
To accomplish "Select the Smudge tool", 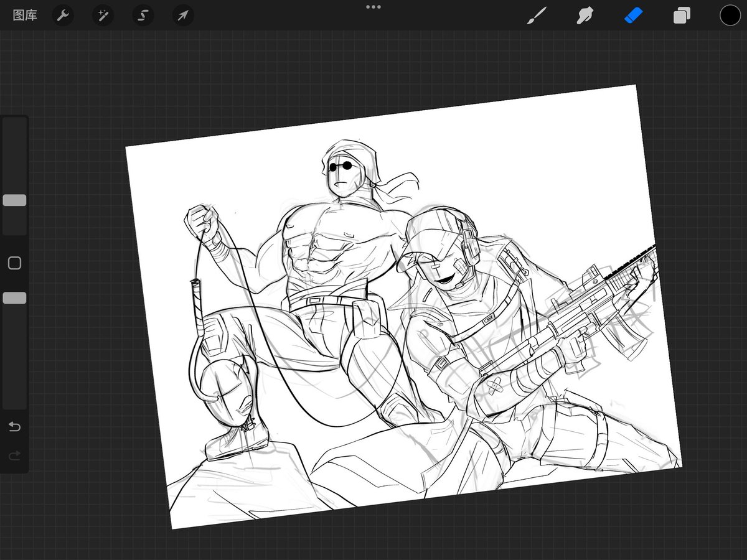I will [584, 16].
